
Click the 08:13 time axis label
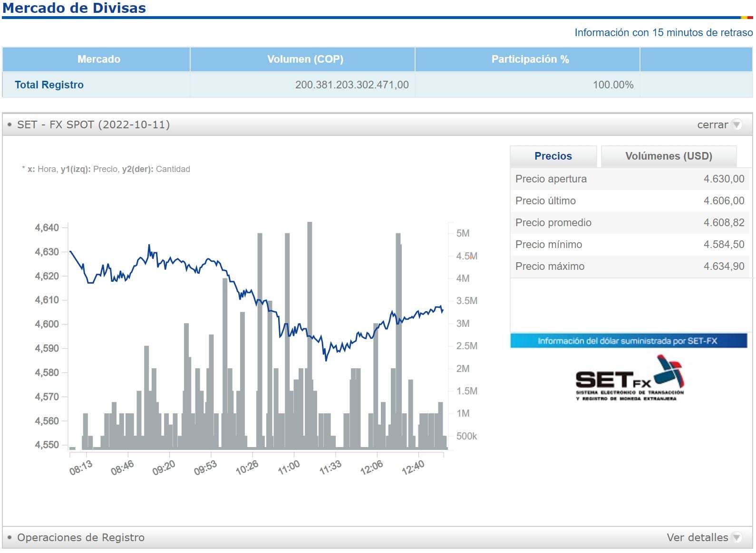point(81,468)
